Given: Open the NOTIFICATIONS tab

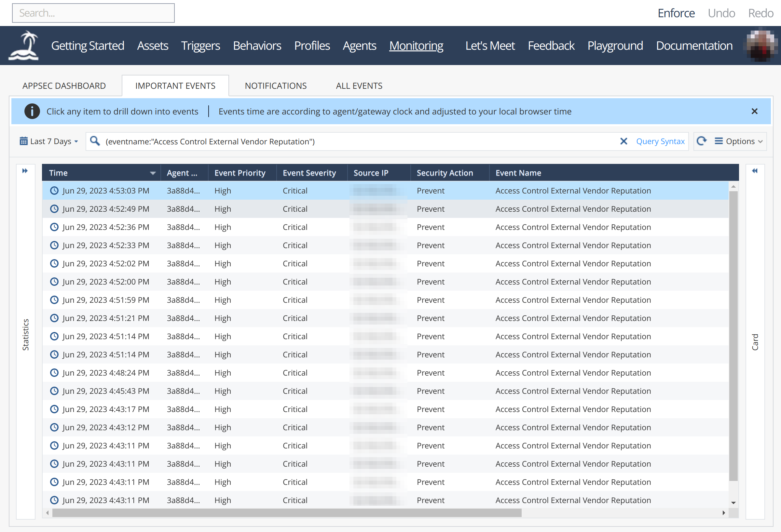Looking at the screenshot, I should tap(276, 86).
